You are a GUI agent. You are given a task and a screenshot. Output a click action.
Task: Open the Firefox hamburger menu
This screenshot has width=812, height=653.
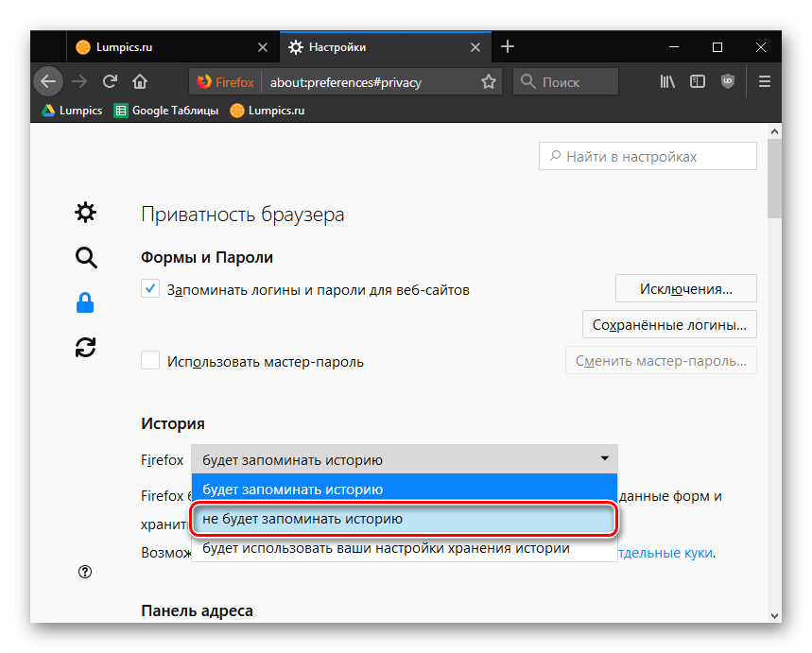tap(765, 81)
